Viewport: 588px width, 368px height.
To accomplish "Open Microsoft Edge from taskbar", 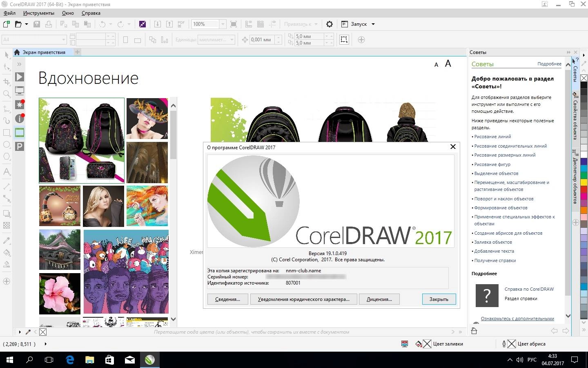I will point(70,360).
